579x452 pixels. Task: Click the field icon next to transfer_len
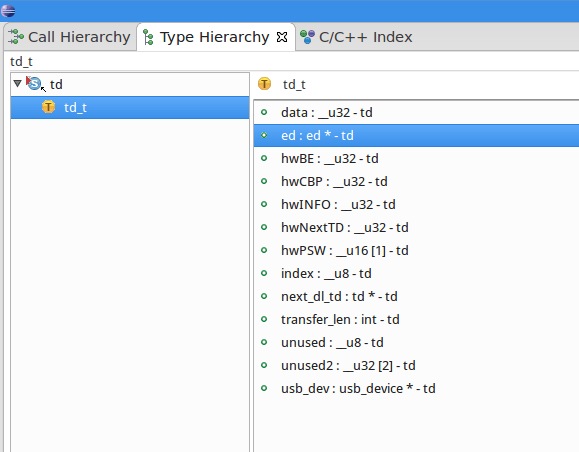264,319
